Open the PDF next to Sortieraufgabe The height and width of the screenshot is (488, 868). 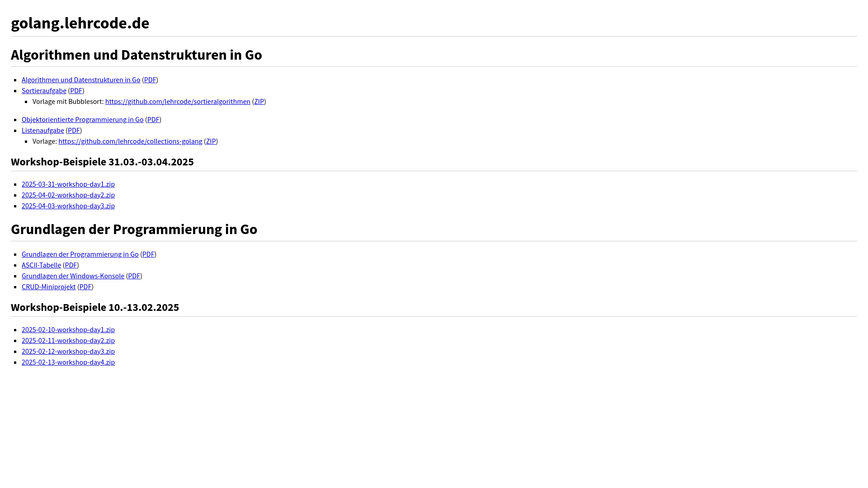coord(76,90)
